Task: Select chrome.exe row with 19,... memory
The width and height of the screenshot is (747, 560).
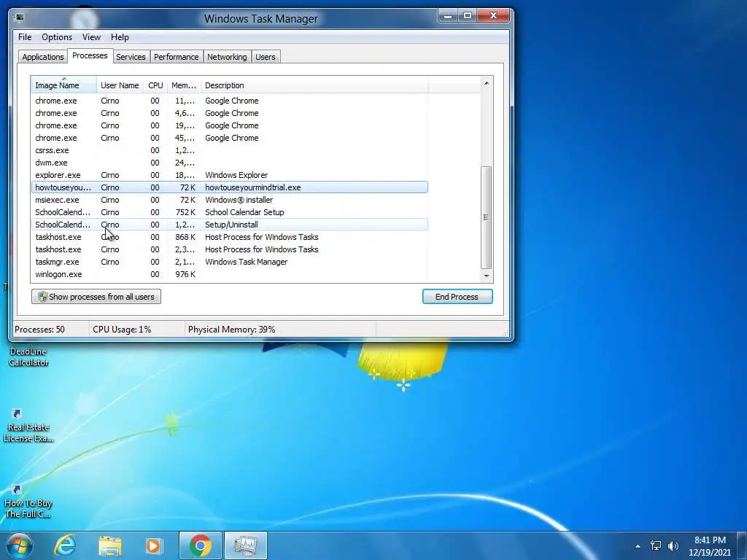Action: (x=230, y=125)
